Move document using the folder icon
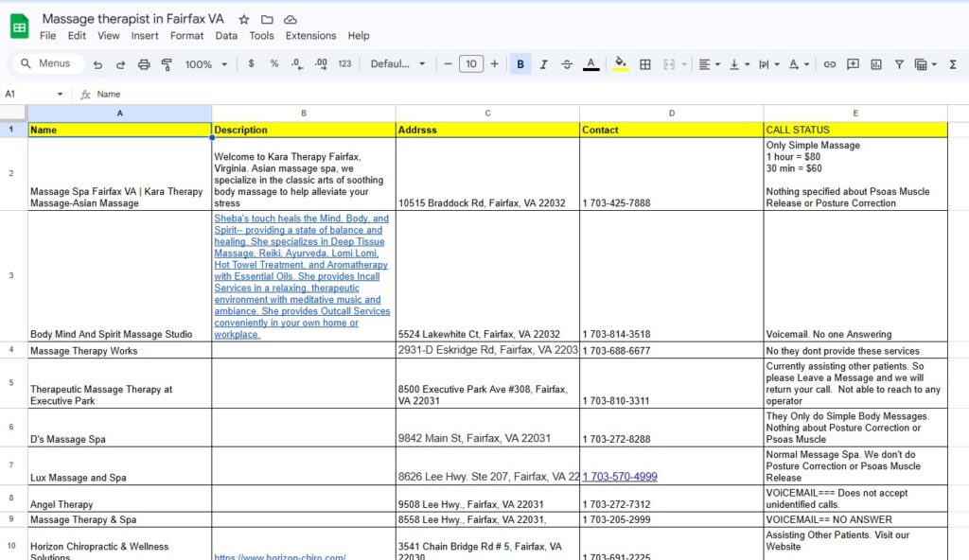 coord(267,20)
